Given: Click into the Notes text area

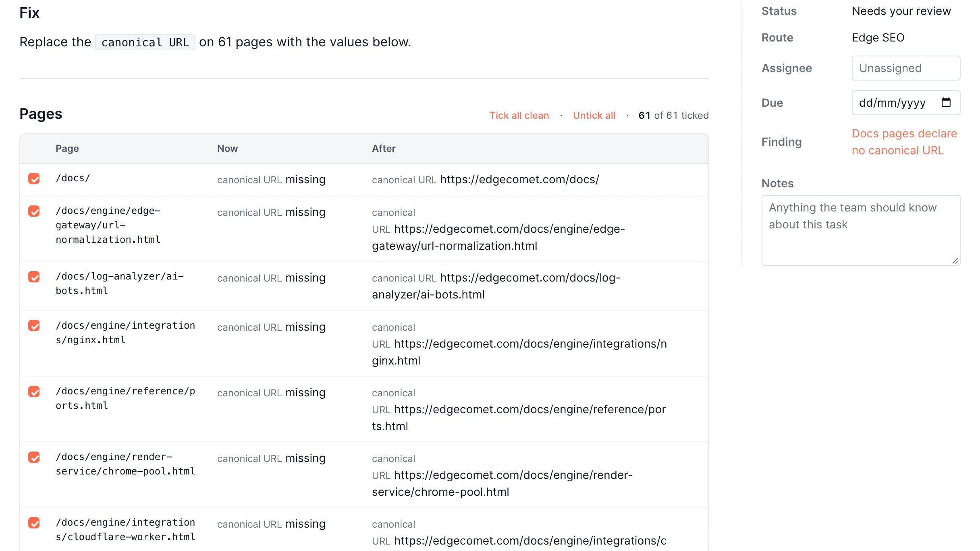Looking at the screenshot, I should click(x=861, y=230).
